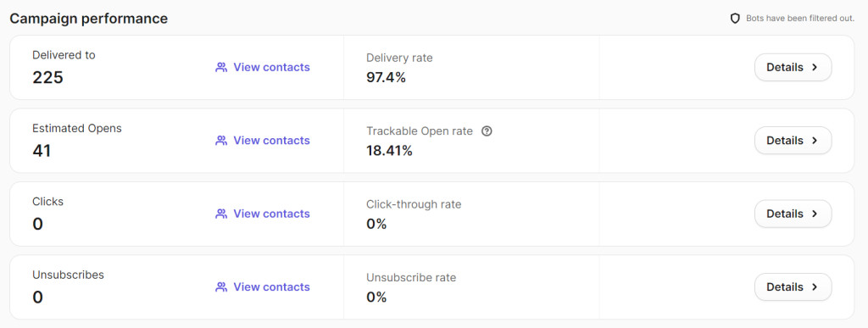This screenshot has width=868, height=328.
Task: Click the people icon in Estimated Opens row
Action: click(x=221, y=141)
